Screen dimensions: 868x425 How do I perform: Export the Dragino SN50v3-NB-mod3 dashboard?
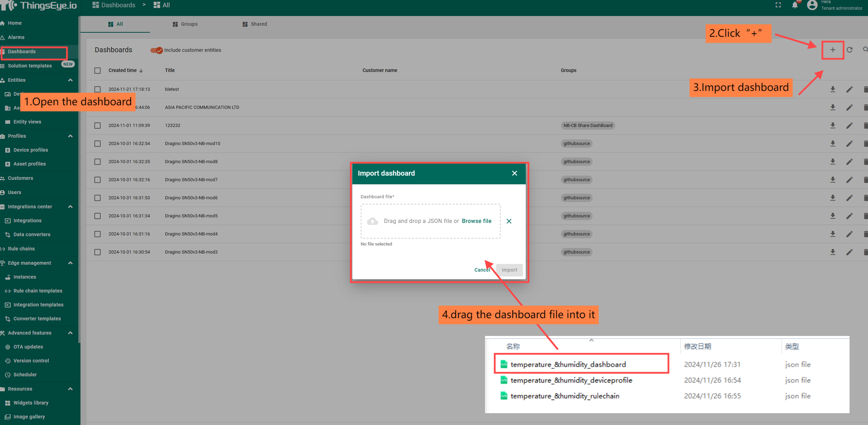(x=832, y=252)
